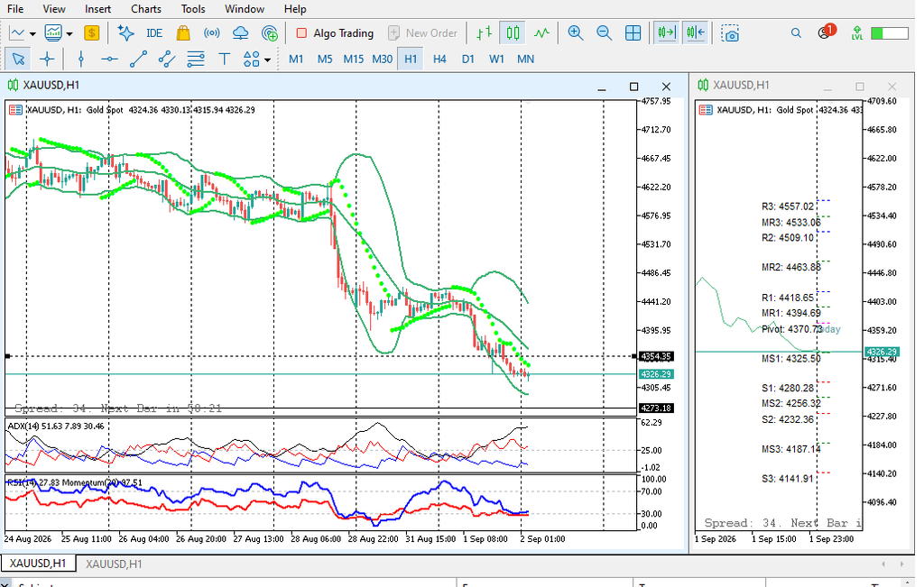Open the notifications icon with badge
The image size is (924, 587).
(827, 32)
